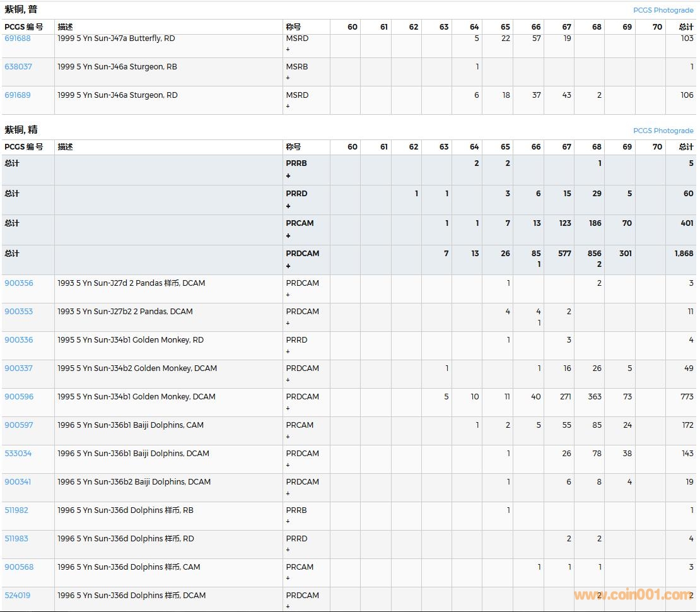700x612 pixels.
Task: Click PCGS 编号 header in 紫铜, 普 table
Action: tap(24, 27)
